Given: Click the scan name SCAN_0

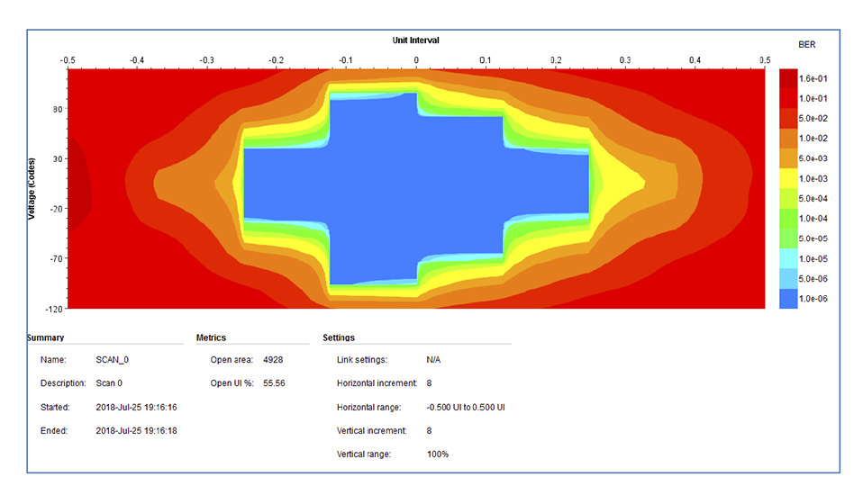Looking at the screenshot, I should 113,359.
